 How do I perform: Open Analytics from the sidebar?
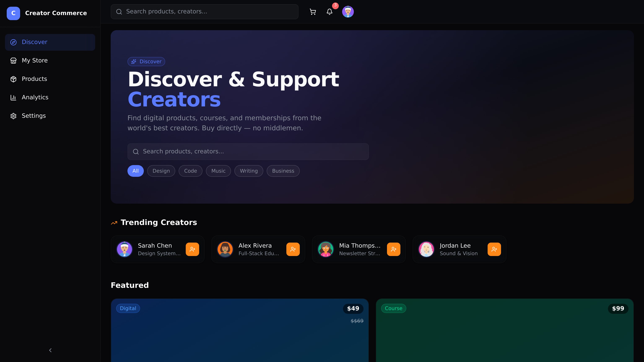click(x=35, y=97)
